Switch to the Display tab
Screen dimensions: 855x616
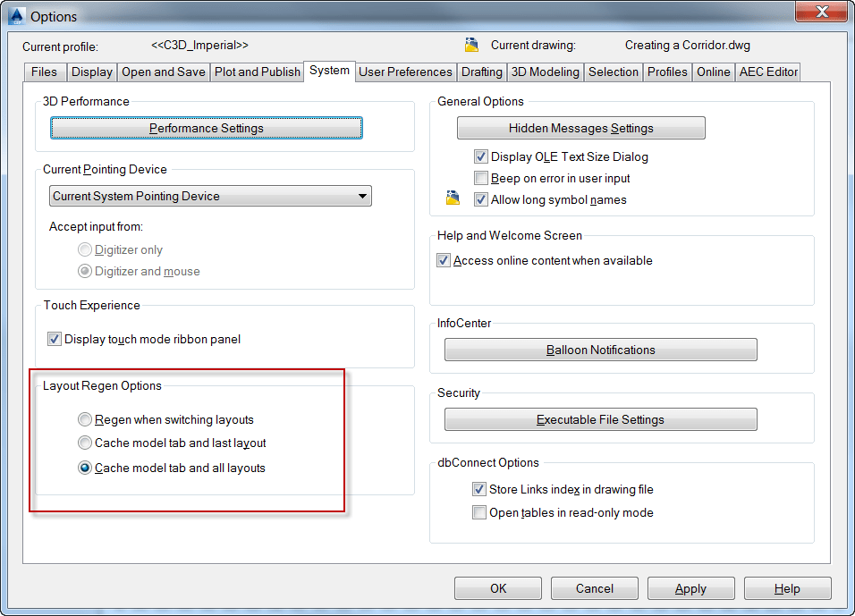91,72
